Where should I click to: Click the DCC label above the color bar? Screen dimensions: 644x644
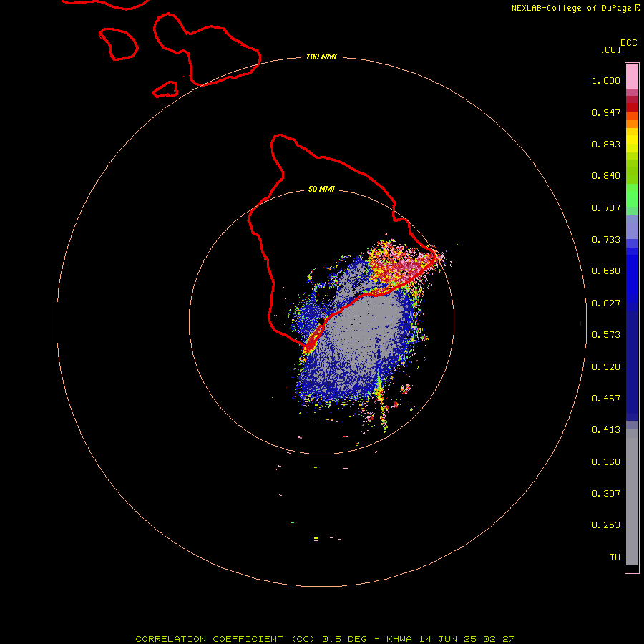point(629,43)
